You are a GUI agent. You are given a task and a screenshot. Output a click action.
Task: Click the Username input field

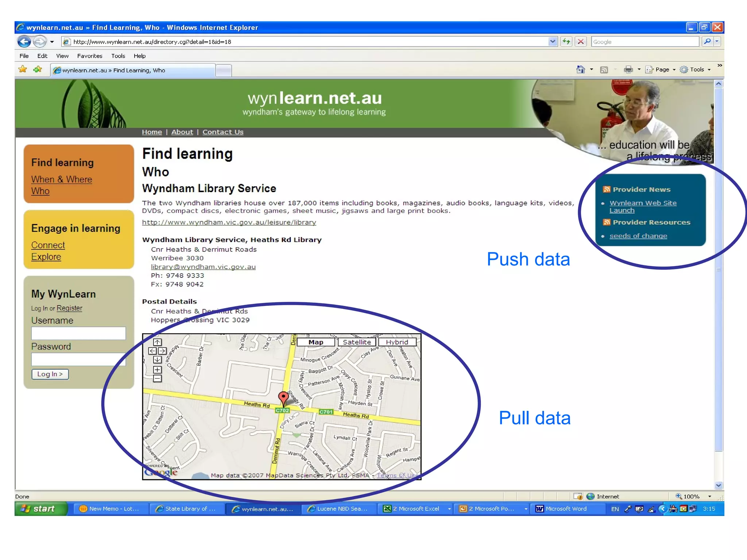(x=78, y=333)
